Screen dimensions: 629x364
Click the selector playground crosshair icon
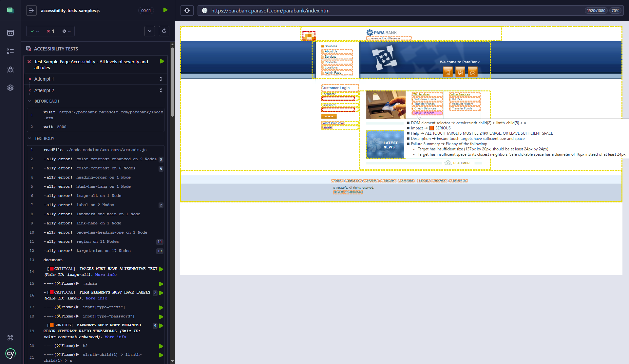pyautogui.click(x=187, y=10)
